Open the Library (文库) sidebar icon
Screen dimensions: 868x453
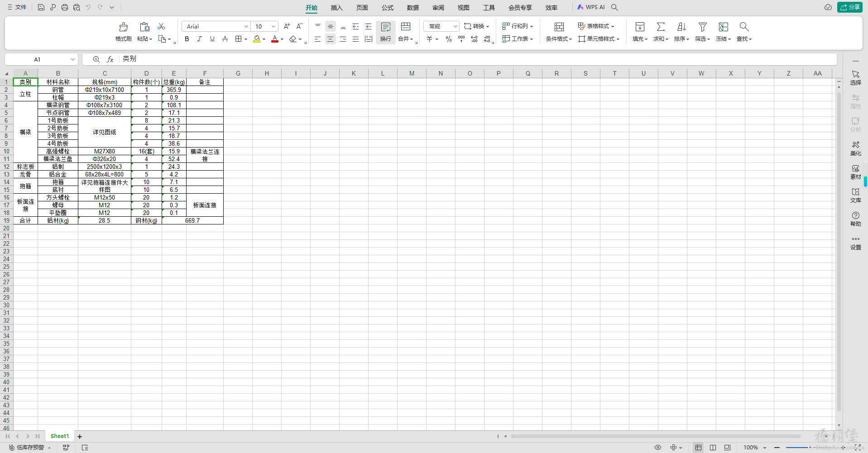point(855,195)
